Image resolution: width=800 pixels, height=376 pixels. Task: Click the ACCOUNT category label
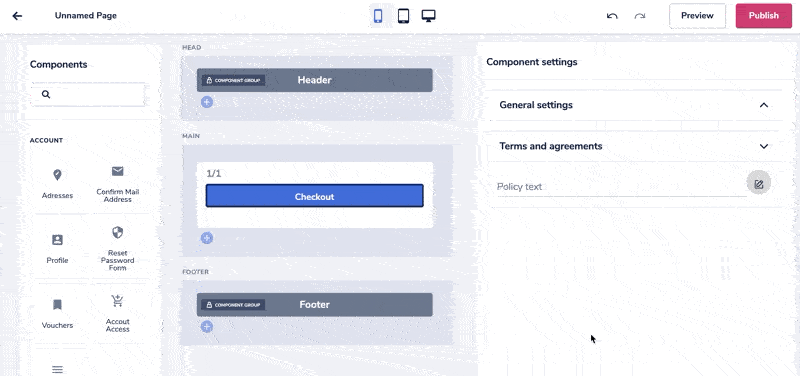point(46,140)
